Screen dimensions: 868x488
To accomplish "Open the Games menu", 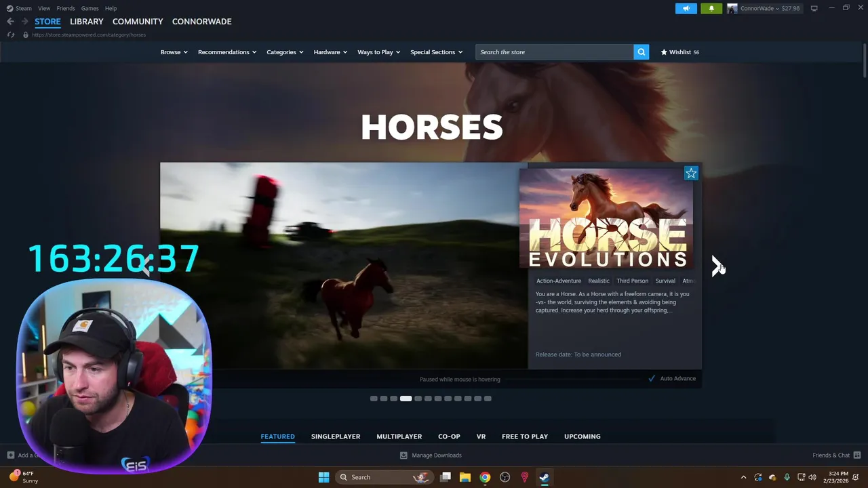I will pyautogui.click(x=90, y=8).
